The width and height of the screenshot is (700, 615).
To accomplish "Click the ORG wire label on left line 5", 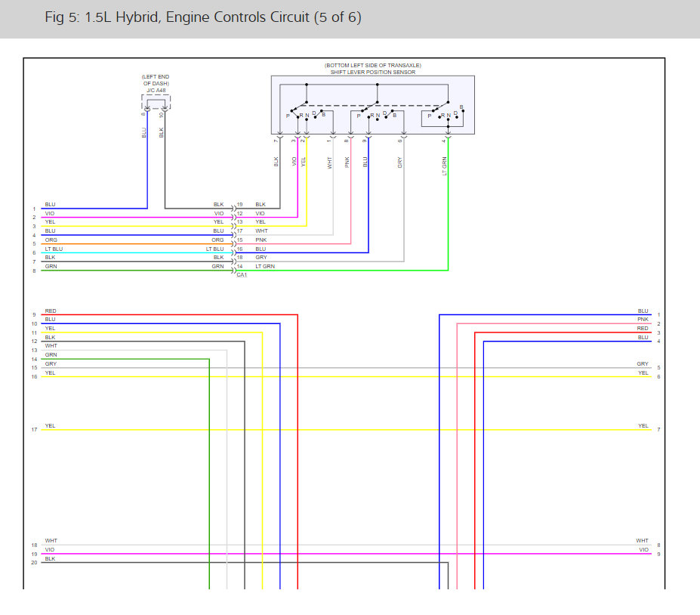I will (51, 240).
